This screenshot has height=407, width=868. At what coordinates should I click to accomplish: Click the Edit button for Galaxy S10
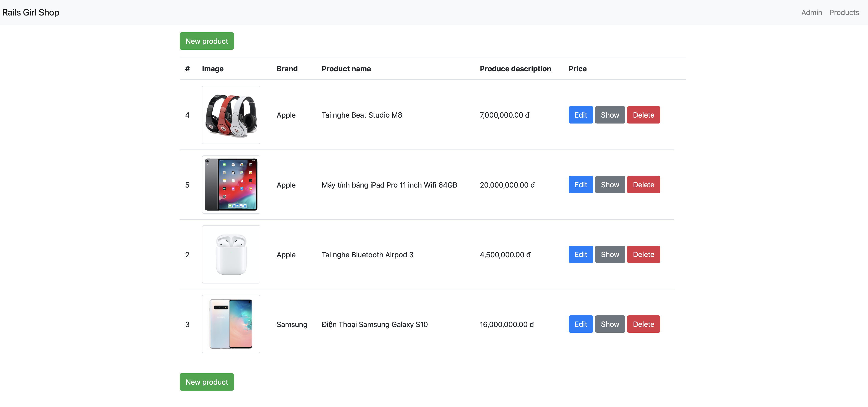click(581, 324)
